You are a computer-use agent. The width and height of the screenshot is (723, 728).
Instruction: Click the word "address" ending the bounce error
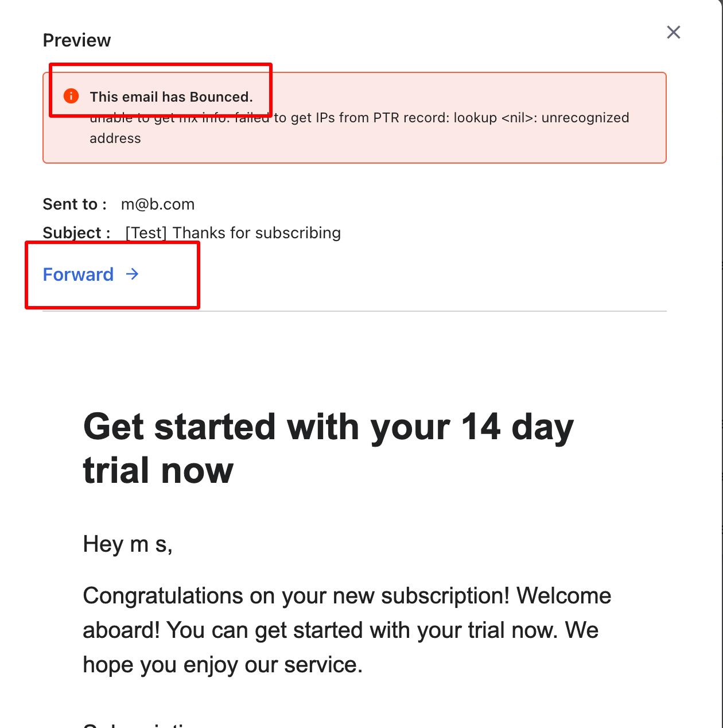coord(115,138)
